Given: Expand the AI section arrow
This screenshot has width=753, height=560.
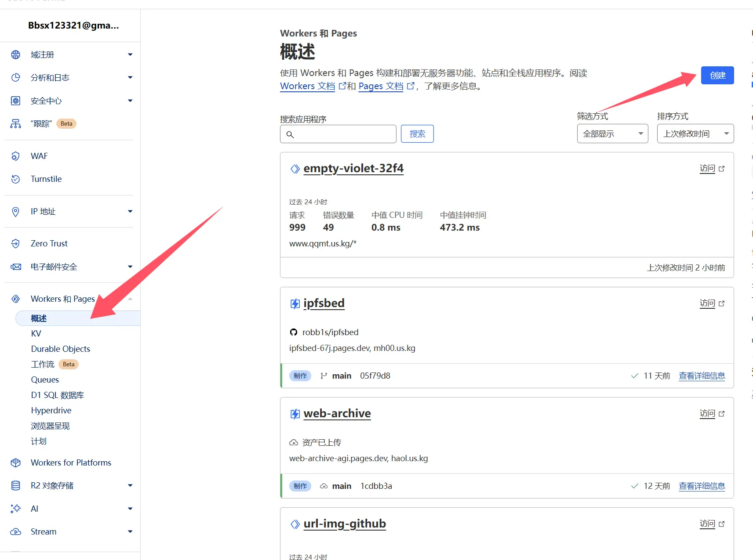Looking at the screenshot, I should pyautogui.click(x=130, y=509).
